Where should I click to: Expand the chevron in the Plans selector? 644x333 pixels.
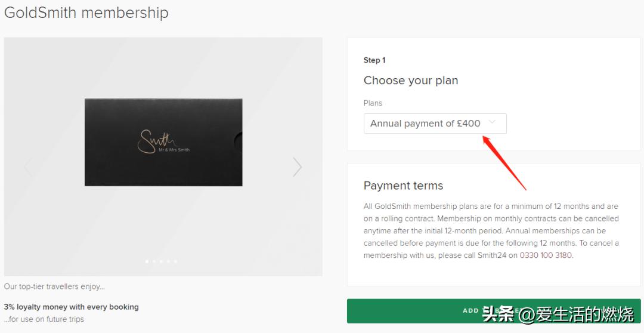point(492,122)
